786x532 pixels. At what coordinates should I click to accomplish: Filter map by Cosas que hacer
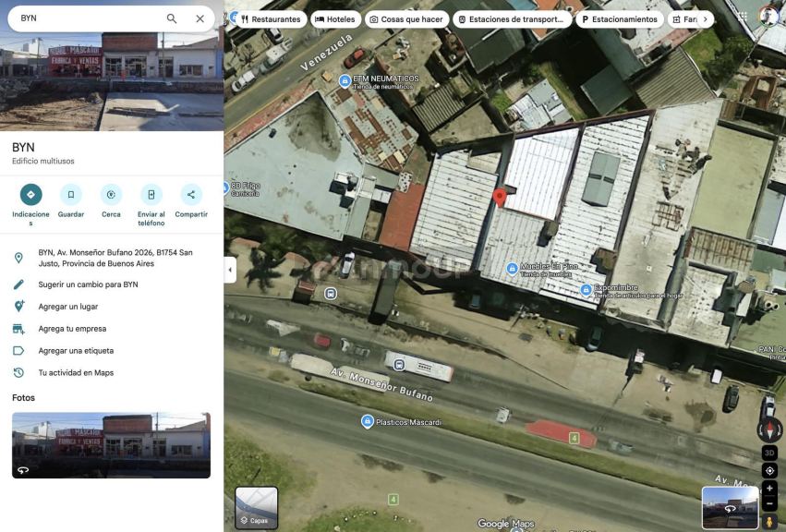point(407,19)
